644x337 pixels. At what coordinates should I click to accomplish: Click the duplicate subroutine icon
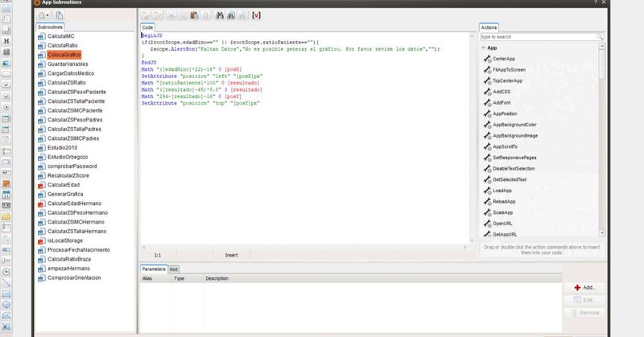59,15
